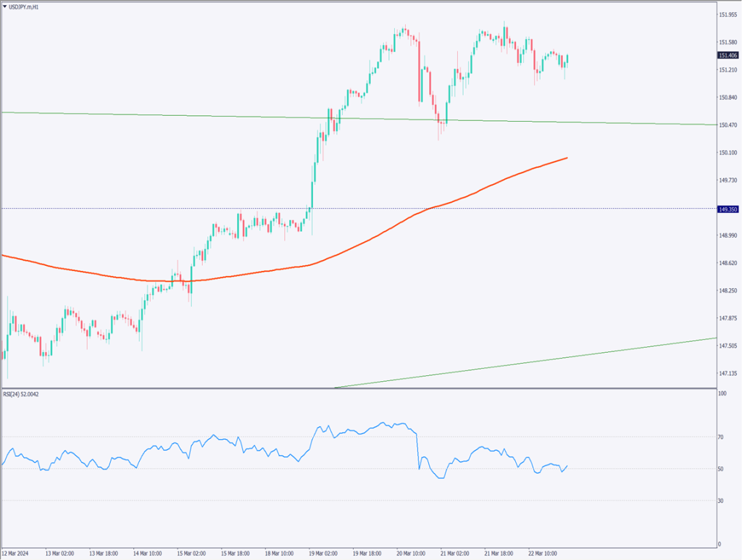Click the RSI 30 level scale label
The width and height of the screenshot is (742, 560).
721,500
